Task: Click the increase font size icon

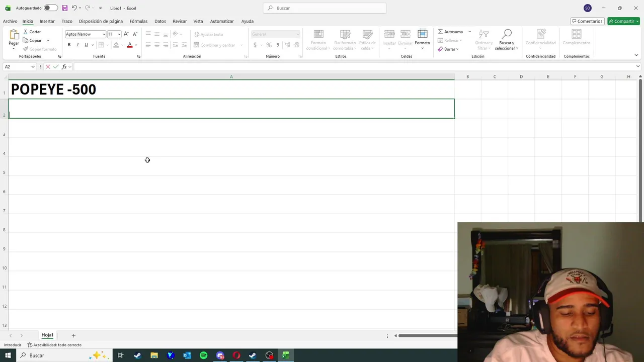Action: pos(126,34)
